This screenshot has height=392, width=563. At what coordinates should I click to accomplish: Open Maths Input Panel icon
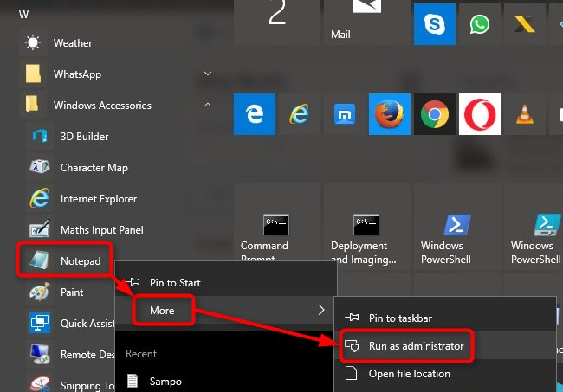(40, 228)
